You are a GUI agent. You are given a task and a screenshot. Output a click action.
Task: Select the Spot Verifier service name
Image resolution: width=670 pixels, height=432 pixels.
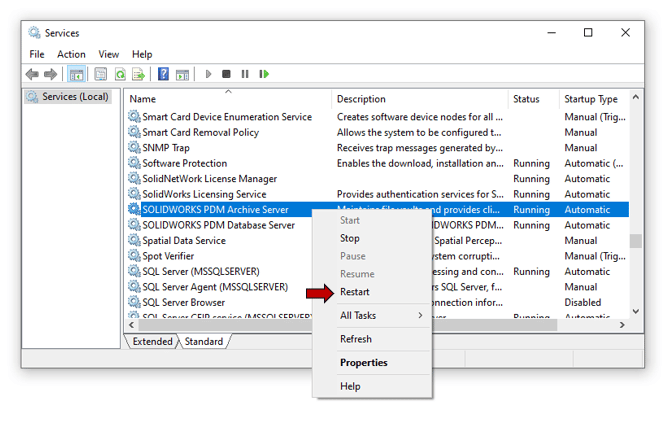tap(168, 256)
